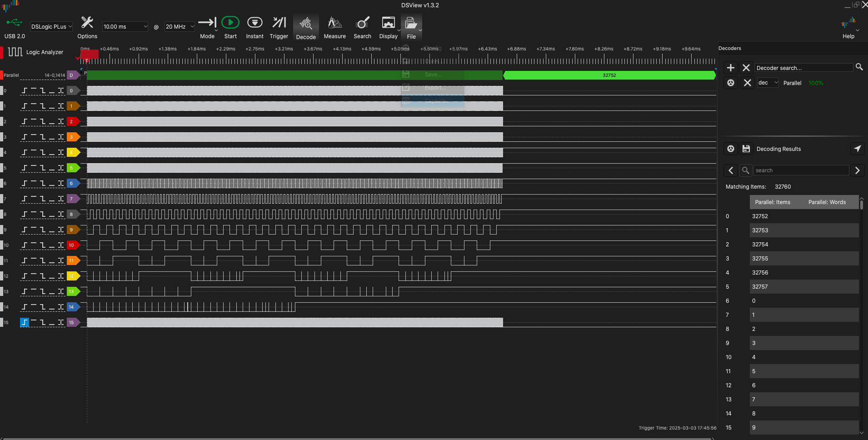
Task: Open the 10.00 ms duration dropdown
Action: coord(125,27)
